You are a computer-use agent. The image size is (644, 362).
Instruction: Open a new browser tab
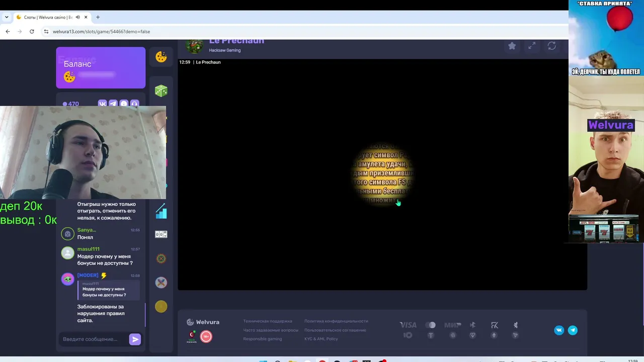coord(98,17)
